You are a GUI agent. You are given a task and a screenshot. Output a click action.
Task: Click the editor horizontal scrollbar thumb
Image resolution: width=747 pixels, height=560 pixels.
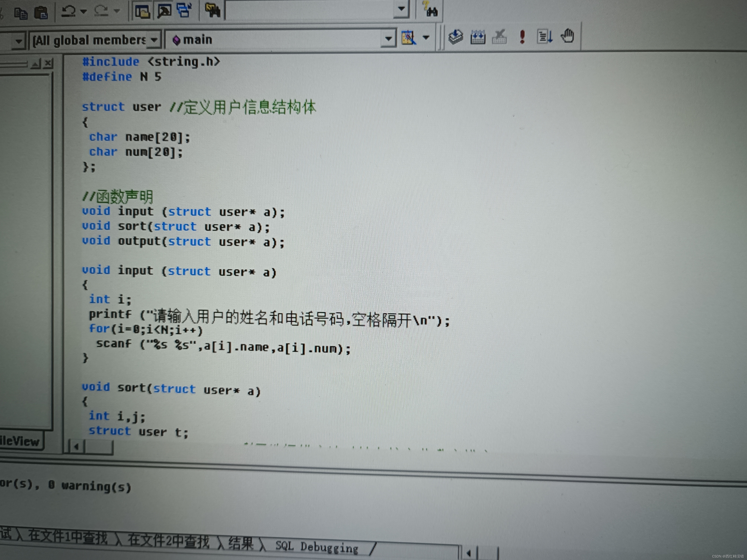99,447
